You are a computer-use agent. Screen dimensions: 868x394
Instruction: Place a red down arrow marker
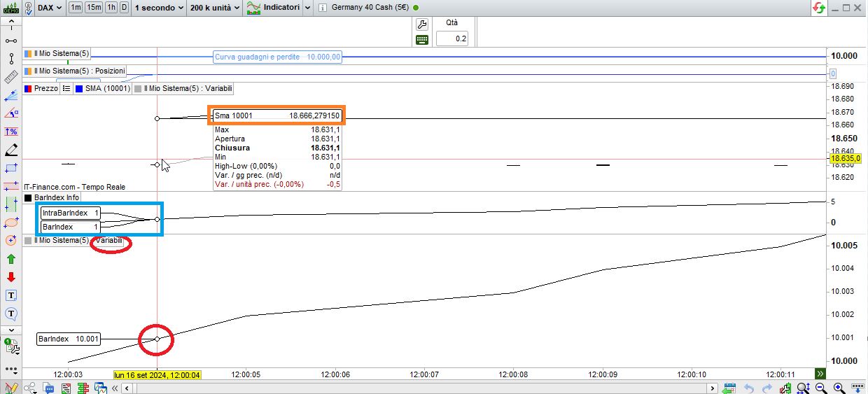(11, 277)
